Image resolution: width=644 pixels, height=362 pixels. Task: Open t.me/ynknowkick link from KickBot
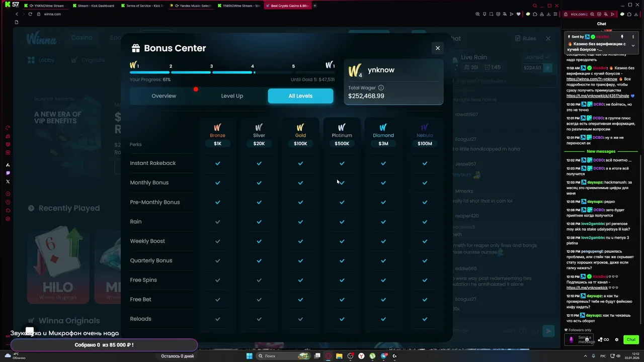(587, 288)
